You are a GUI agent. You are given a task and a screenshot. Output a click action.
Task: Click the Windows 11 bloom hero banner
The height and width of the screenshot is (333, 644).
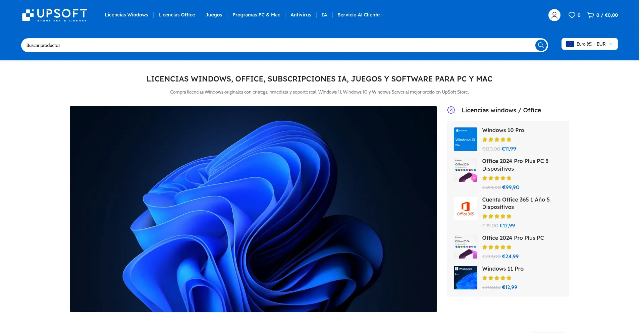click(x=253, y=209)
